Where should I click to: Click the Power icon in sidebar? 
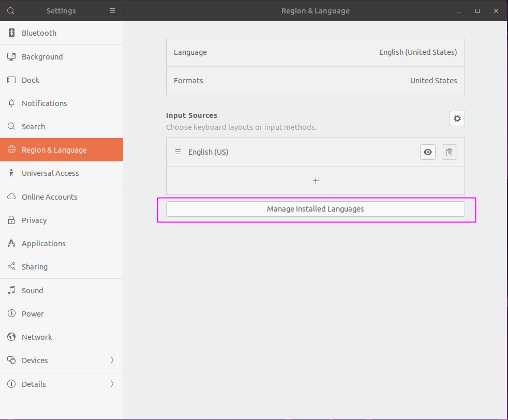(x=11, y=313)
